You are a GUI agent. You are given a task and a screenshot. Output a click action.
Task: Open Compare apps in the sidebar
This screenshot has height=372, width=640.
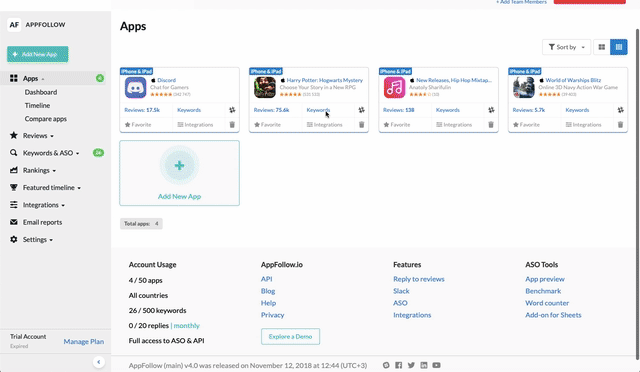(x=45, y=119)
